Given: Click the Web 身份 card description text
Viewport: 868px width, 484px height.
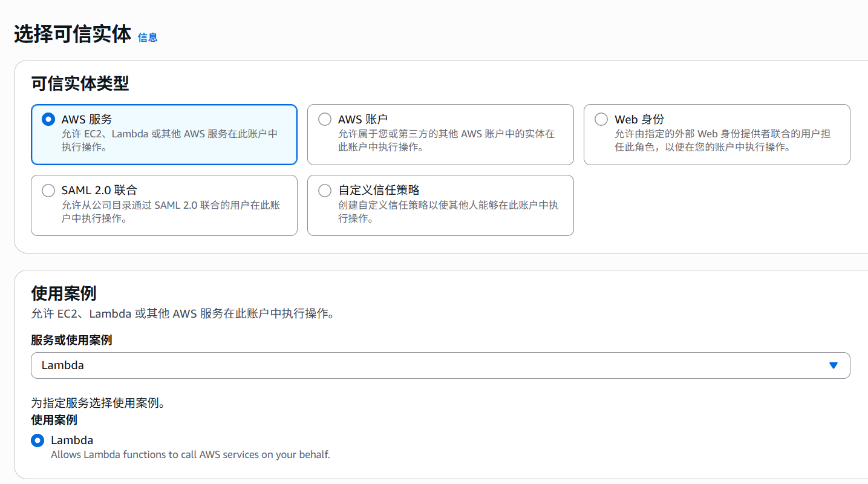Looking at the screenshot, I should [723, 140].
